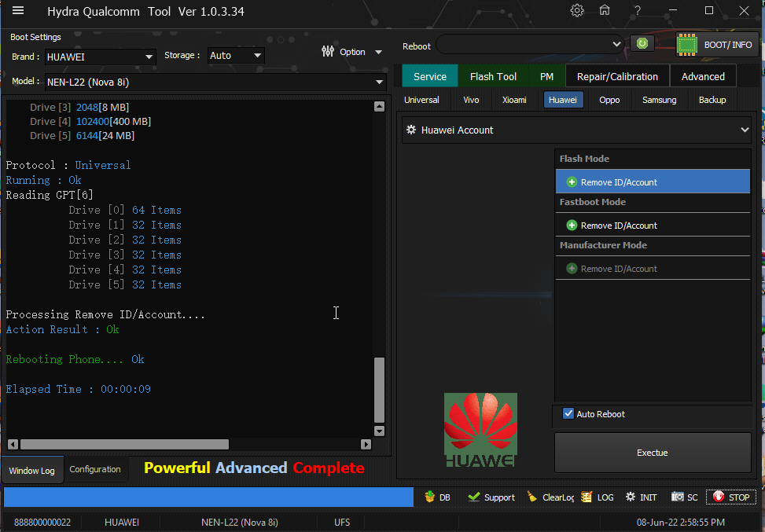
Task: Click 'Protocol : Universal' log line
Action: 68,165
